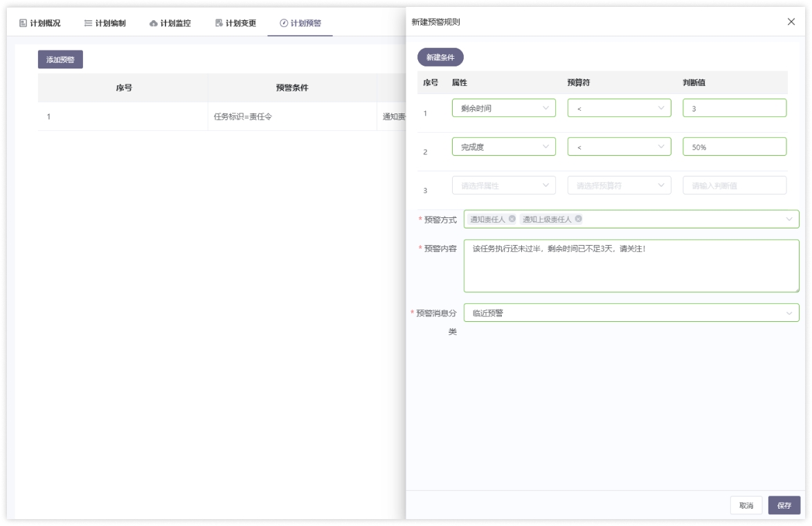
Task: Expand the 剩余时间 attribute dropdown
Action: [x=503, y=108]
